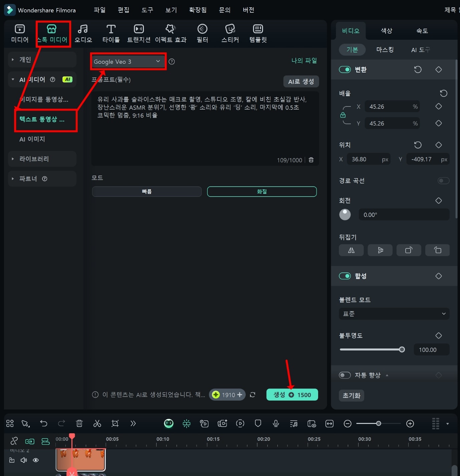
Task: Click the 불투명도 opacity slider handle
Action: tap(402, 349)
